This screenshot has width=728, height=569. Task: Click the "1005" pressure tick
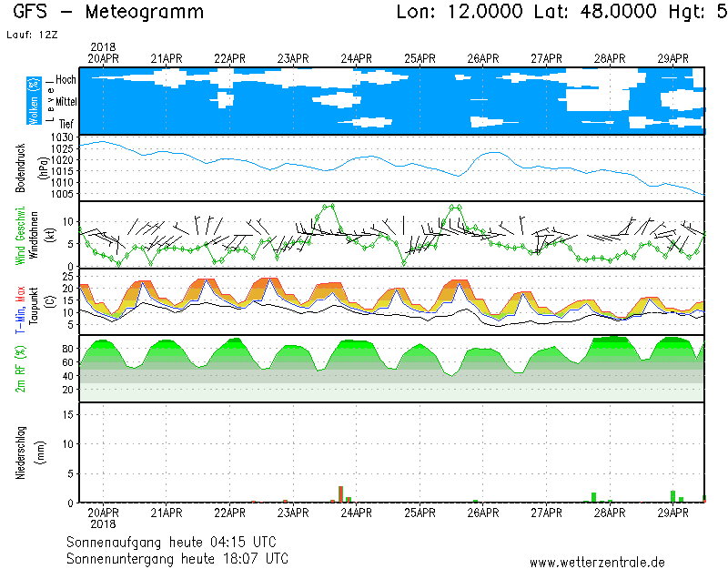click(62, 194)
